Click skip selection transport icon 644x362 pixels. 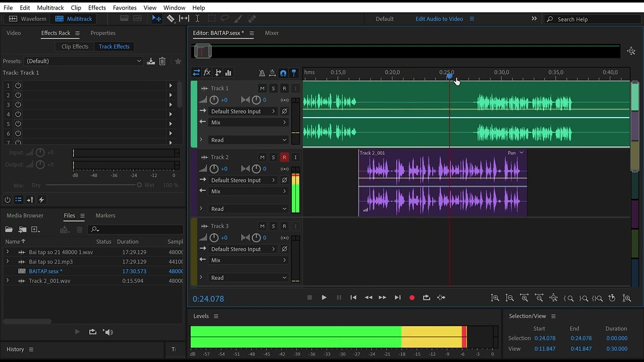[x=441, y=298]
